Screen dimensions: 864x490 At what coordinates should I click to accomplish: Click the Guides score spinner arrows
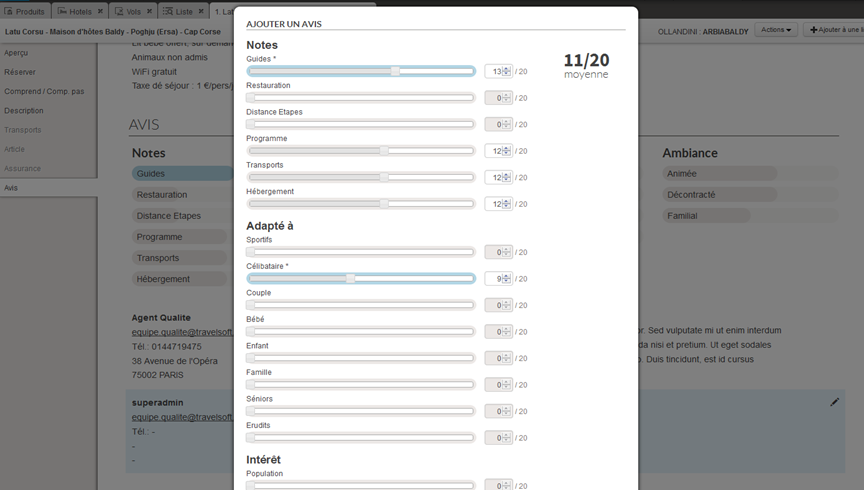coord(507,72)
